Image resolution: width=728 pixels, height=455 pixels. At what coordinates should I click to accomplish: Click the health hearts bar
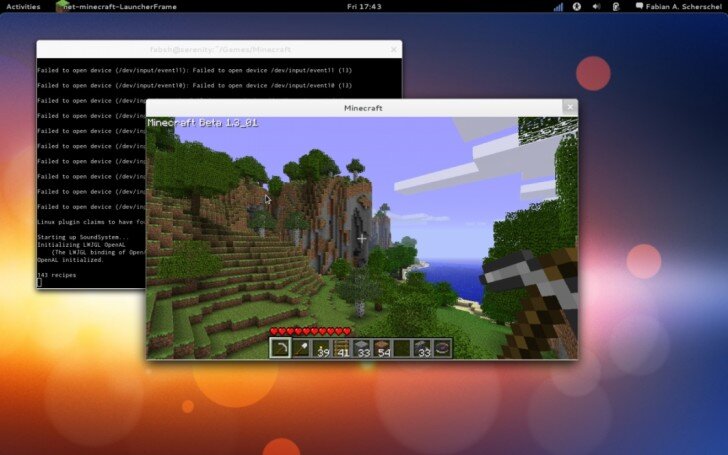click(x=310, y=332)
